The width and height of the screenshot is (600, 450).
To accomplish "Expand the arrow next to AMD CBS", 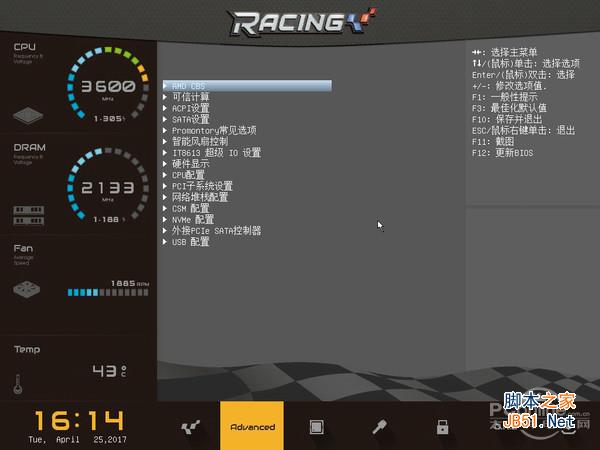I will pos(165,85).
